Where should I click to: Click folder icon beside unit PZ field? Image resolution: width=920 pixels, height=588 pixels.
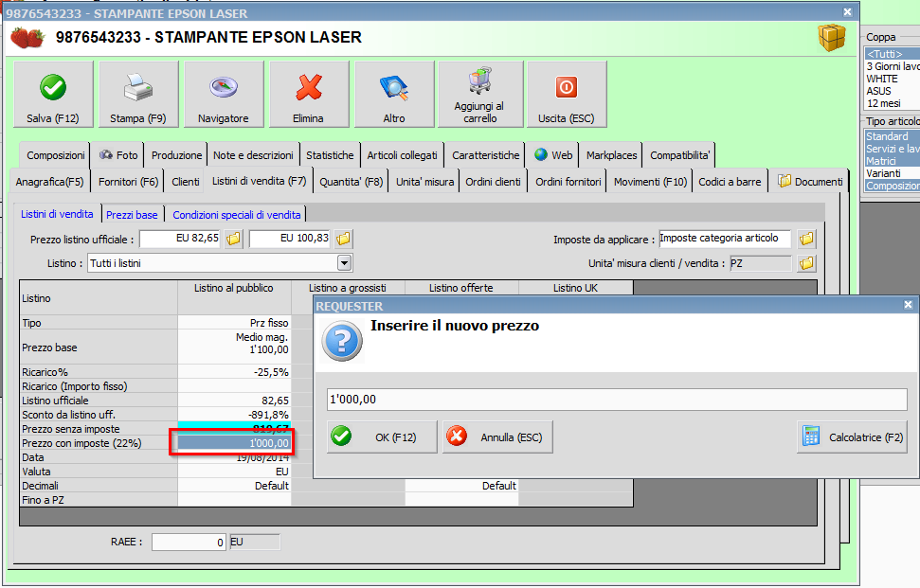click(x=806, y=263)
